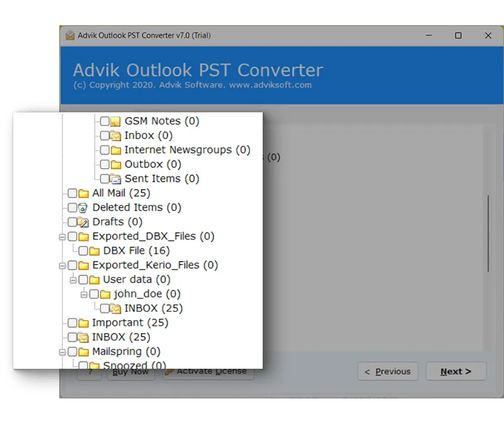Click the DBX File folder icon

(x=94, y=251)
